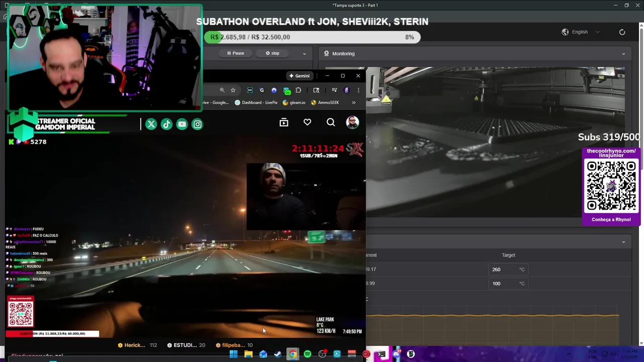Open the Chrome extensions puzzle icon
The height and width of the screenshot is (362, 644).
298,90
